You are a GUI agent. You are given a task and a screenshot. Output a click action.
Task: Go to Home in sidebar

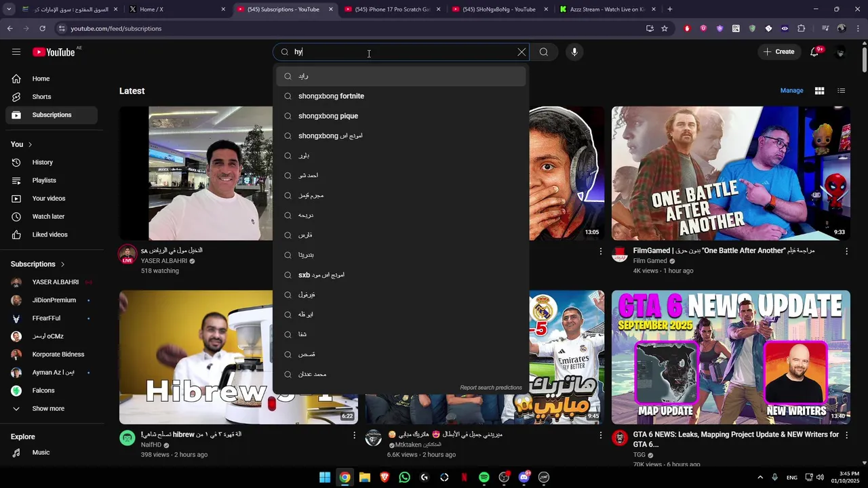pyautogui.click(x=52, y=79)
